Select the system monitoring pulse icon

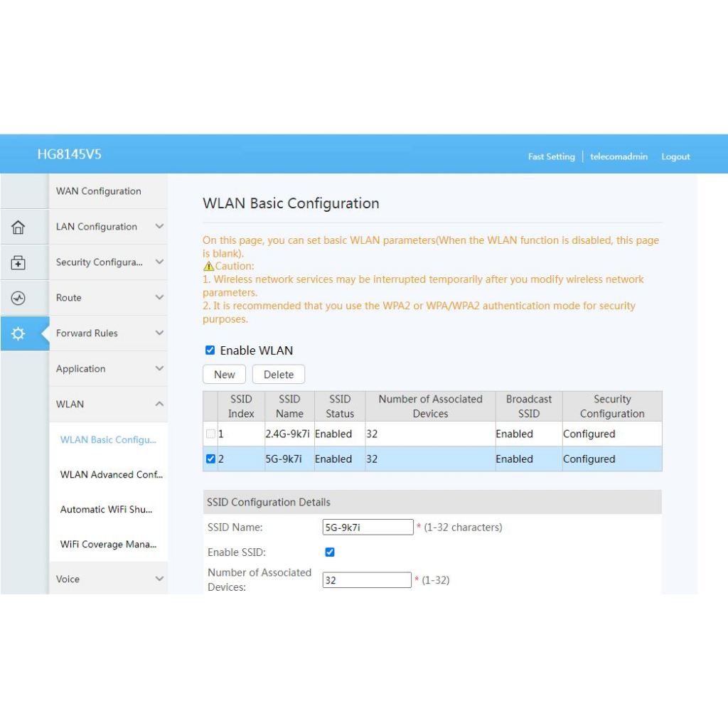pos(18,299)
